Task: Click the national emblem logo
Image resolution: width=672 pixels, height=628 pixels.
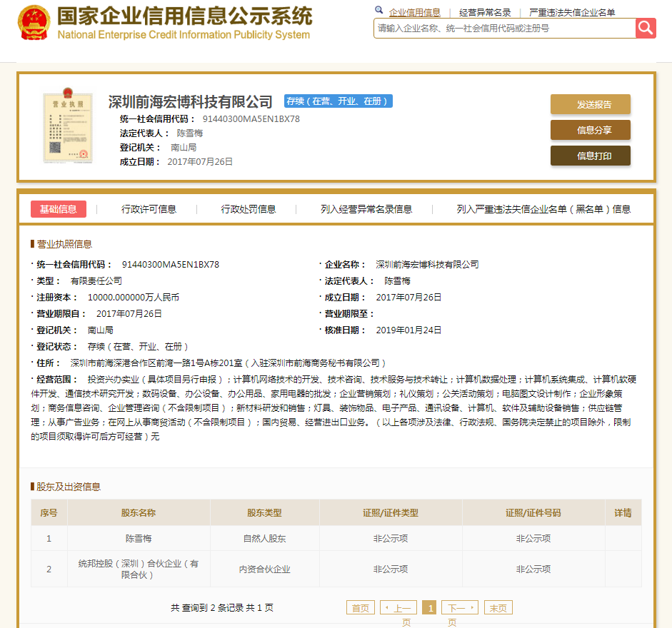Action: pos(33,24)
